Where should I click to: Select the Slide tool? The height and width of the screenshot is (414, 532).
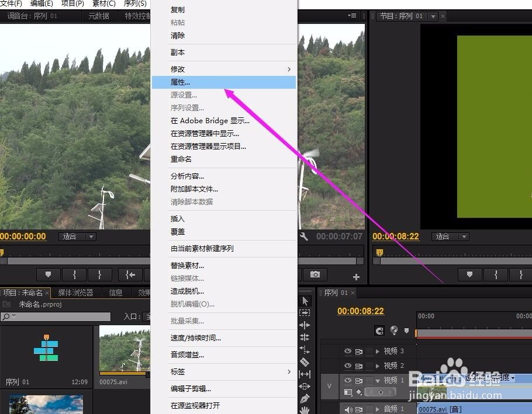305,386
